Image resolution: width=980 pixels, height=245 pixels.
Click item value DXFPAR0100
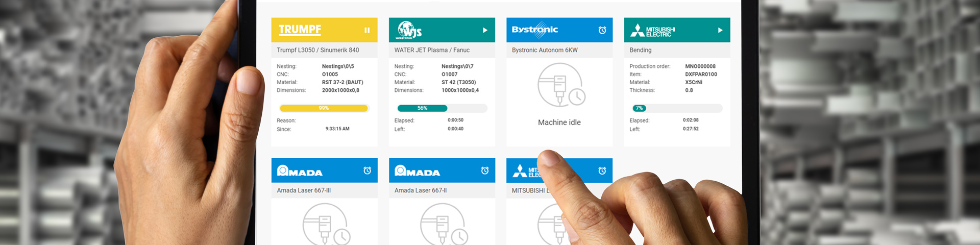(x=701, y=74)
